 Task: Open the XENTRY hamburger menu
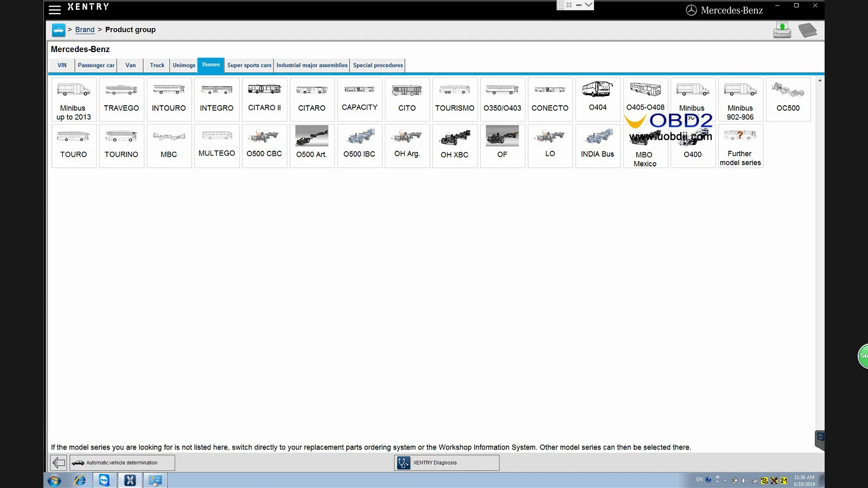tap(55, 9)
